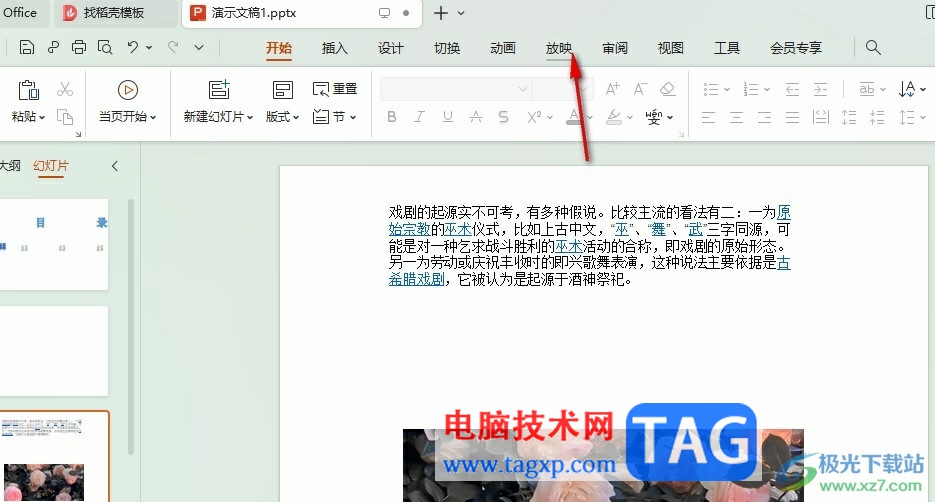The width and height of the screenshot is (935, 502).
Task: Click the font color A swatch
Action: [574, 116]
